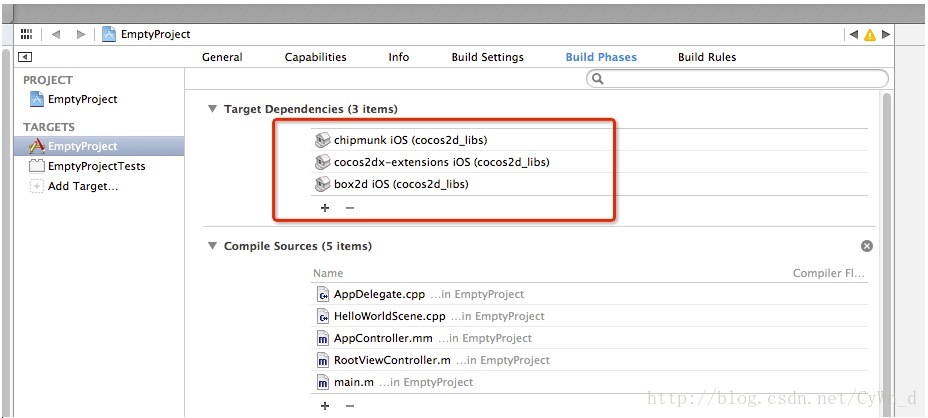Delete Compile Sources phase with X
Screen dimensions: 928x418
click(866, 246)
